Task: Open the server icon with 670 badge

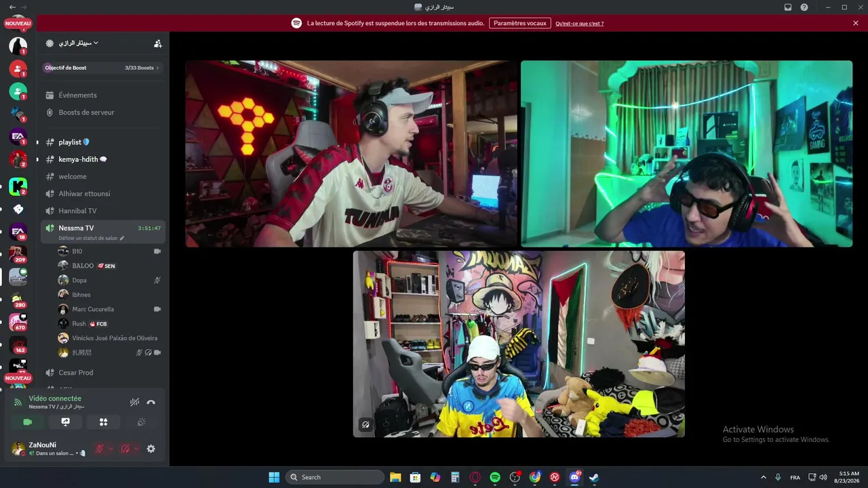Action: [18, 322]
